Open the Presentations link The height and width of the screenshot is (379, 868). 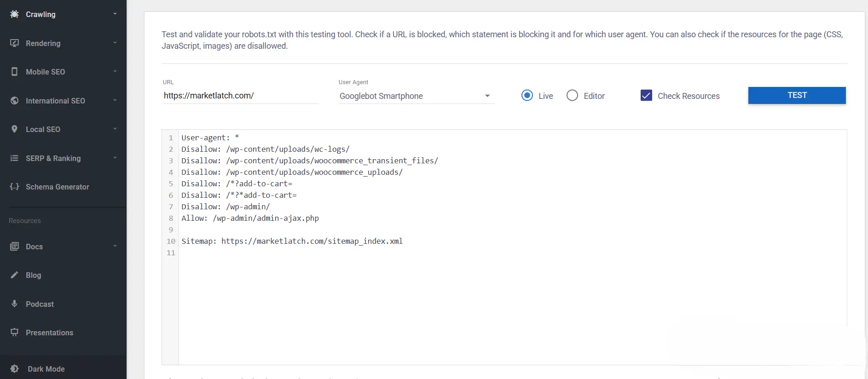[x=49, y=333]
